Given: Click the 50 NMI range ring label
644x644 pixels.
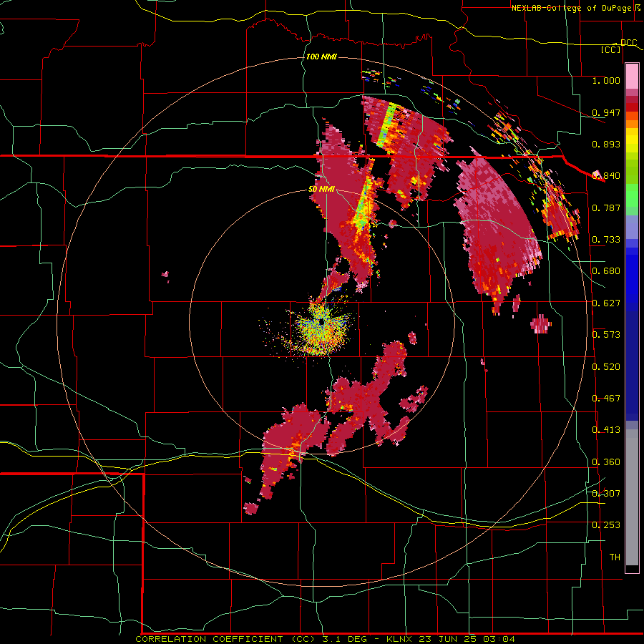Looking at the screenshot, I should click(x=321, y=190).
